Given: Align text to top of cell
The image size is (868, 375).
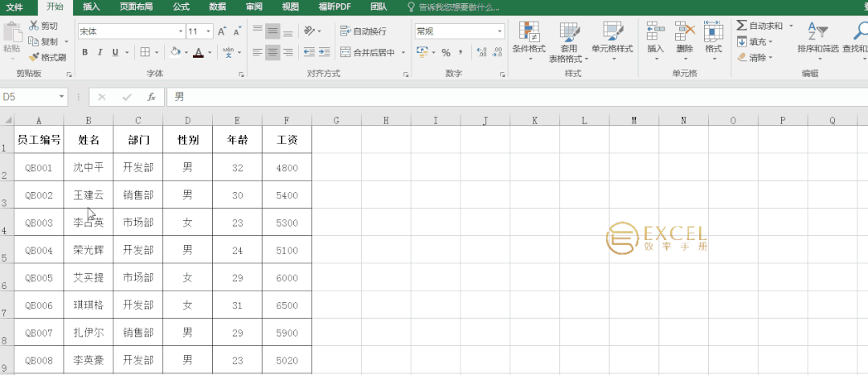Looking at the screenshot, I should pyautogui.click(x=257, y=31).
